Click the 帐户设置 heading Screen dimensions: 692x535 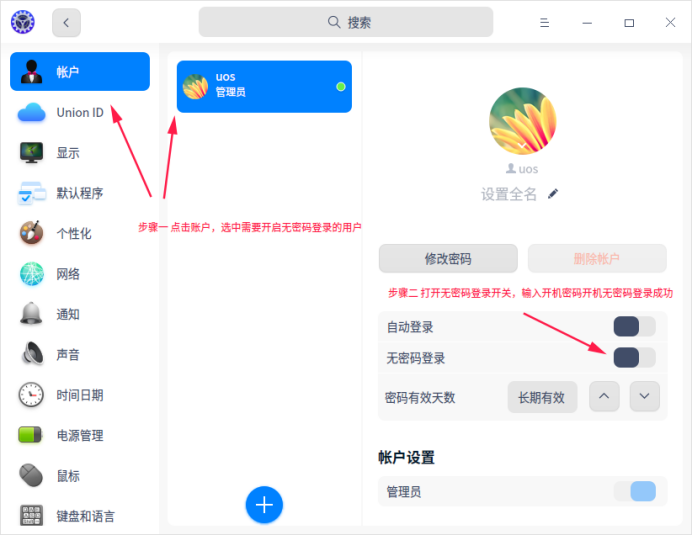coord(406,457)
